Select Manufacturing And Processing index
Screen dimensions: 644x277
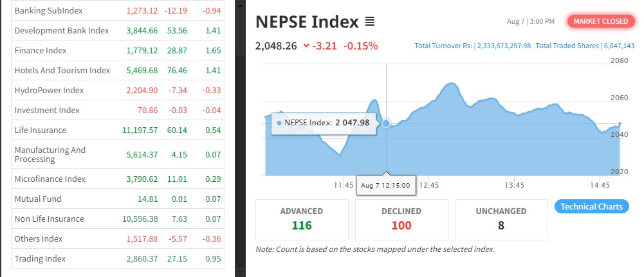tap(50, 154)
